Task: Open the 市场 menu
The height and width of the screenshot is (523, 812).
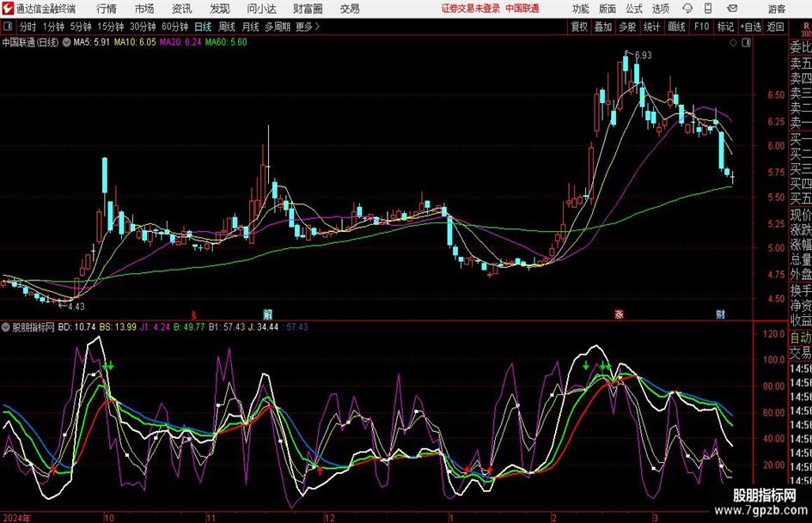Action: (144, 9)
